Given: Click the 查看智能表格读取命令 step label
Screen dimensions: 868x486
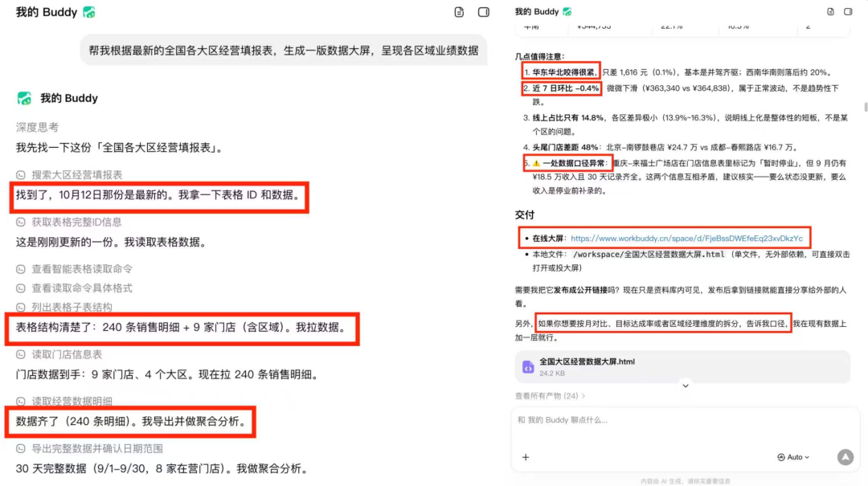Looking at the screenshot, I should (82, 269).
